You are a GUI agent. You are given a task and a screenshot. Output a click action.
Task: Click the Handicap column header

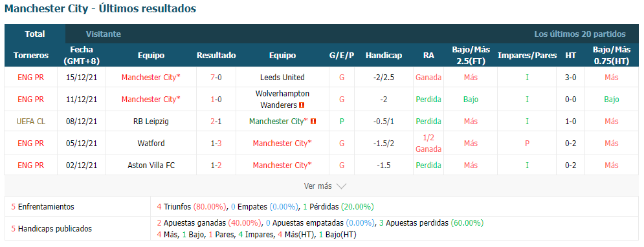[x=384, y=56]
